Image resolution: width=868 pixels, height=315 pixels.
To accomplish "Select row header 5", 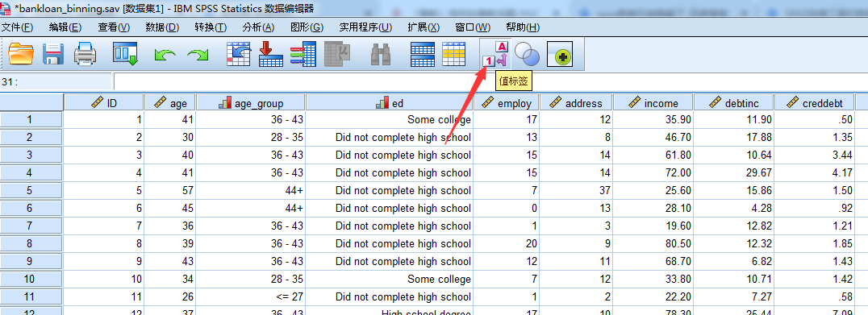I will 31,190.
